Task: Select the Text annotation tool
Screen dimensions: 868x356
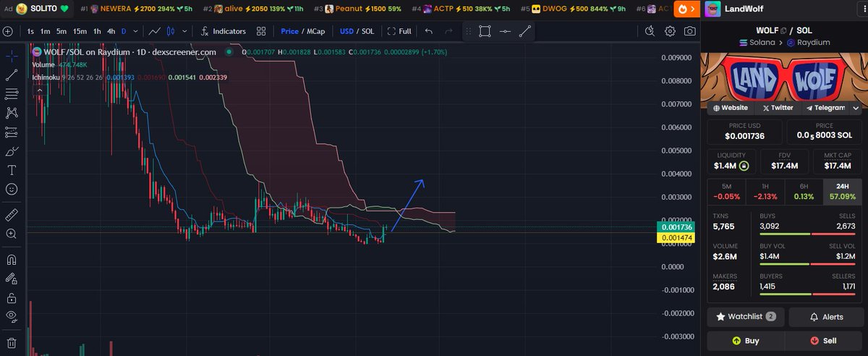Action: (11, 170)
